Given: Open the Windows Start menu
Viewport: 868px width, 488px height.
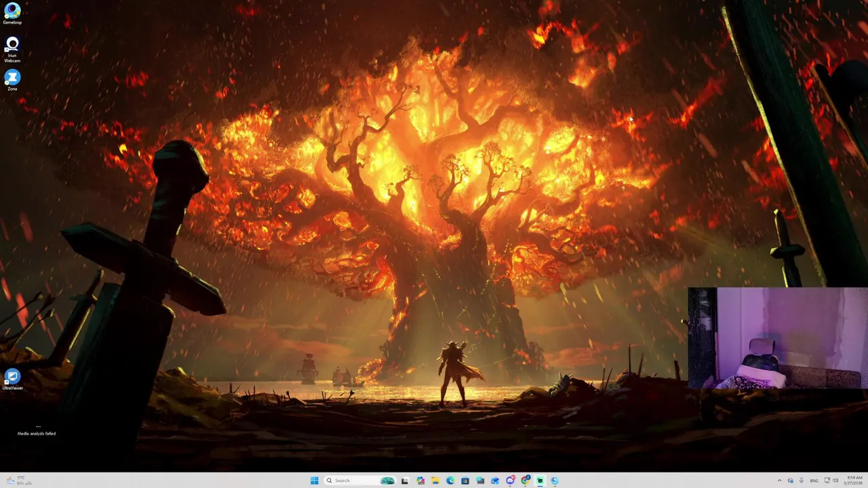Looking at the screenshot, I should [314, 481].
